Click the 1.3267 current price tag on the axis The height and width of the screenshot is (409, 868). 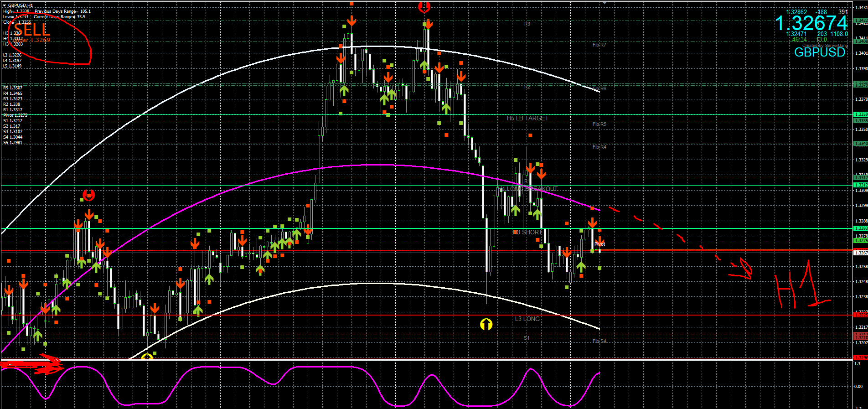860,253
